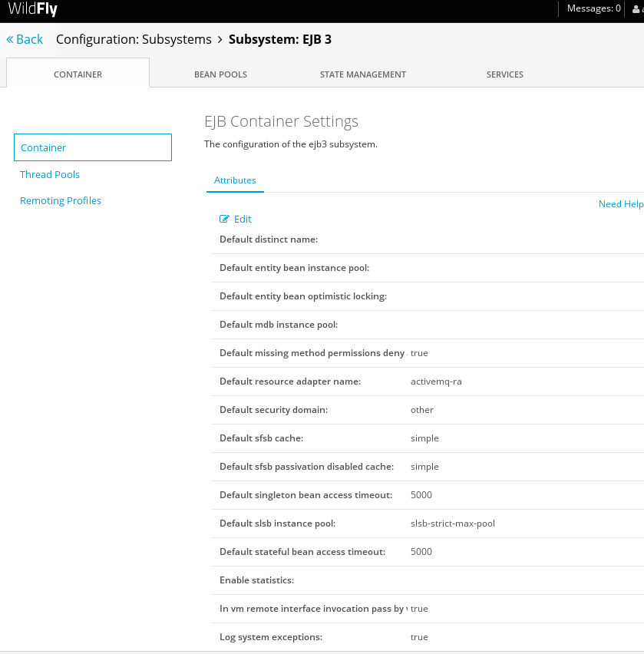This screenshot has width=644, height=654.
Task: Click the Default resource adapter name label
Action: pyautogui.click(x=290, y=381)
